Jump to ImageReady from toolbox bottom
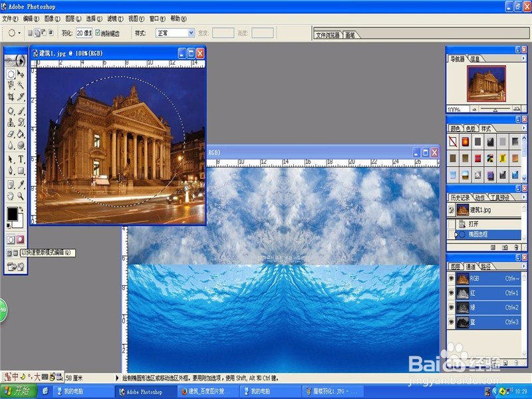This screenshot has height=399, width=532. point(15,267)
